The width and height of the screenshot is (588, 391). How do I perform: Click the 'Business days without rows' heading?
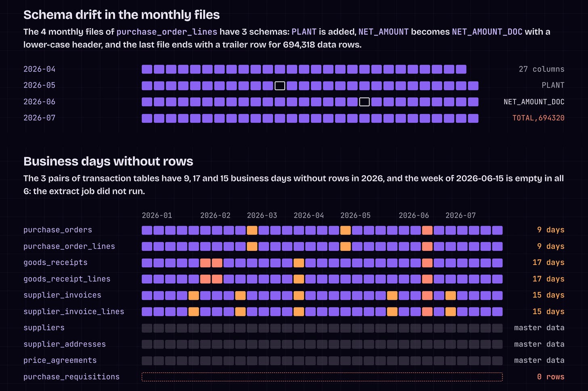108,162
